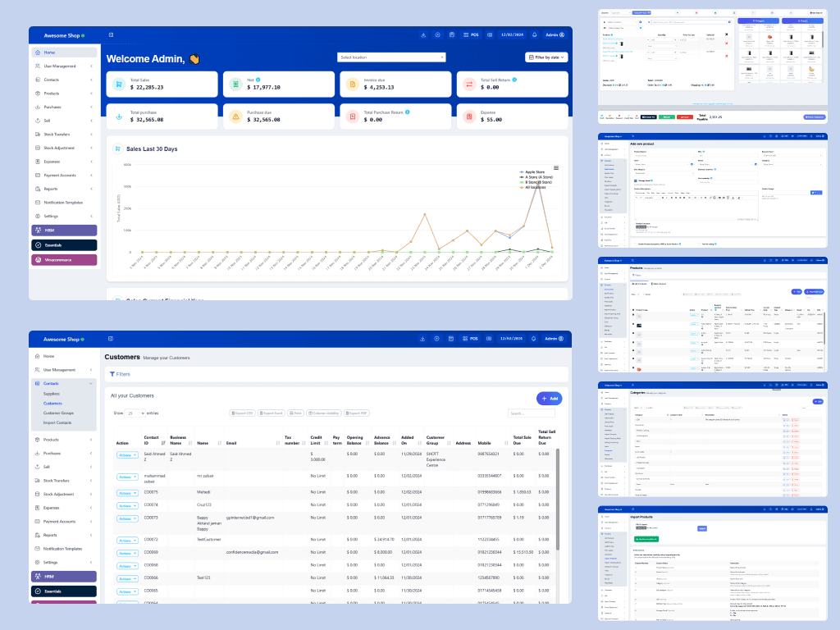Open calculator icon in Customers window header
The image size is (840, 630).
coord(451,339)
